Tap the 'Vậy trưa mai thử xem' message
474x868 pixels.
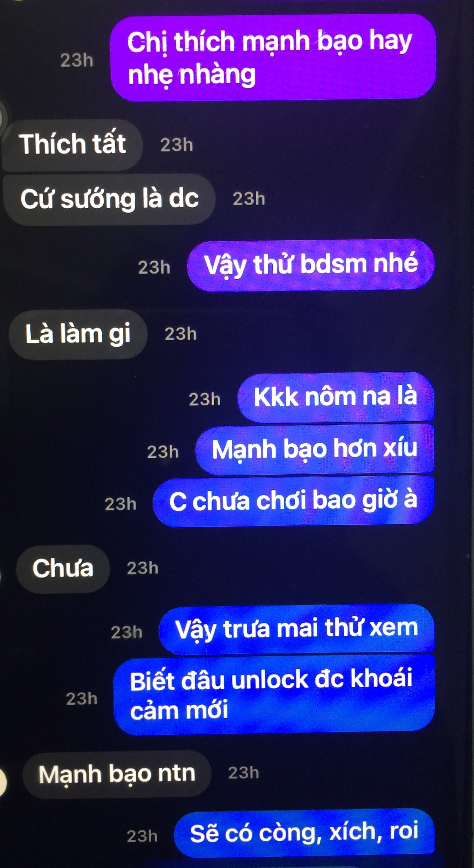pos(296,629)
